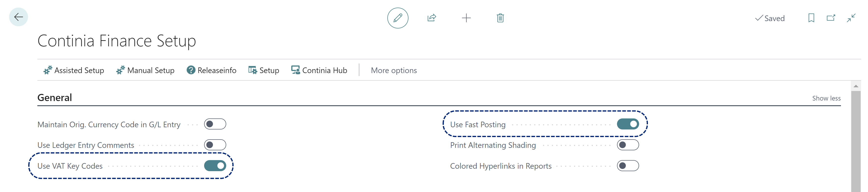Click the Use Ledger Entry Comments label
Viewport: 868px width, 192px height.
pos(85,145)
